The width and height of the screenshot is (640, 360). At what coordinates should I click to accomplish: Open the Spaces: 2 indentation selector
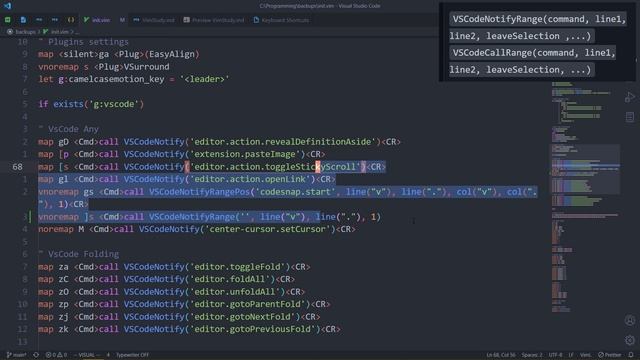coord(532,355)
